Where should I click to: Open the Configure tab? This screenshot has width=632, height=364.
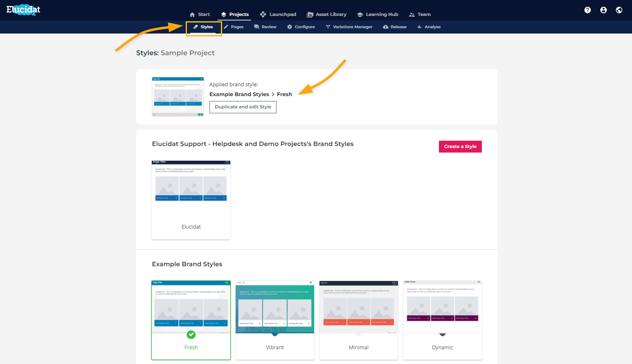(x=301, y=27)
